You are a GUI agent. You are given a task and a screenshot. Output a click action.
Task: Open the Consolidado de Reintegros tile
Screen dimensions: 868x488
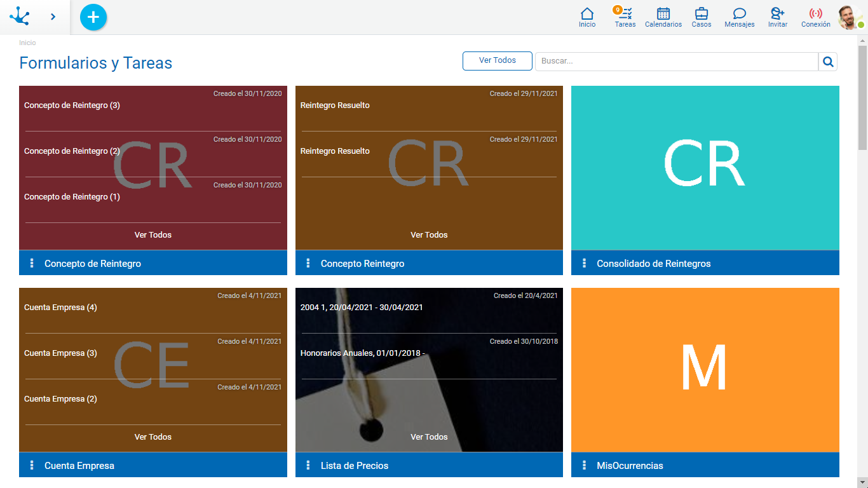pyautogui.click(x=705, y=168)
